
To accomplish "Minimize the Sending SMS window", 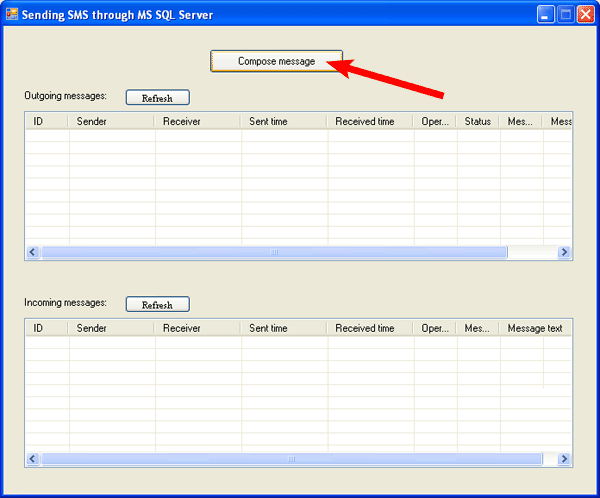I will coord(546,15).
